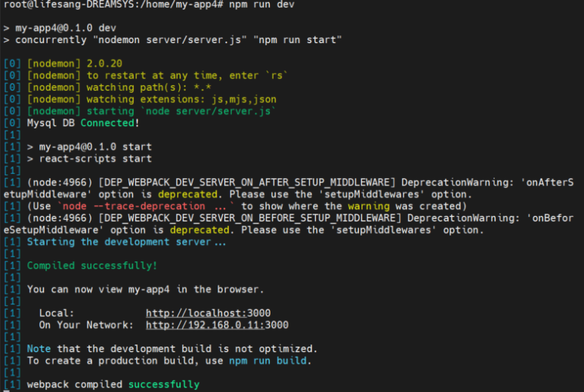This screenshot has width=584, height=392.
Task: Click 'to restart at any time' text
Action: (x=152, y=76)
